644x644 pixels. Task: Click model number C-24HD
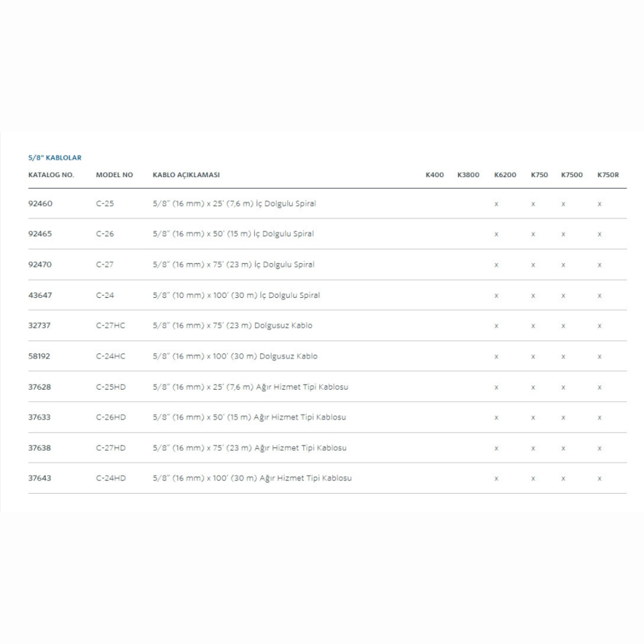tap(111, 478)
